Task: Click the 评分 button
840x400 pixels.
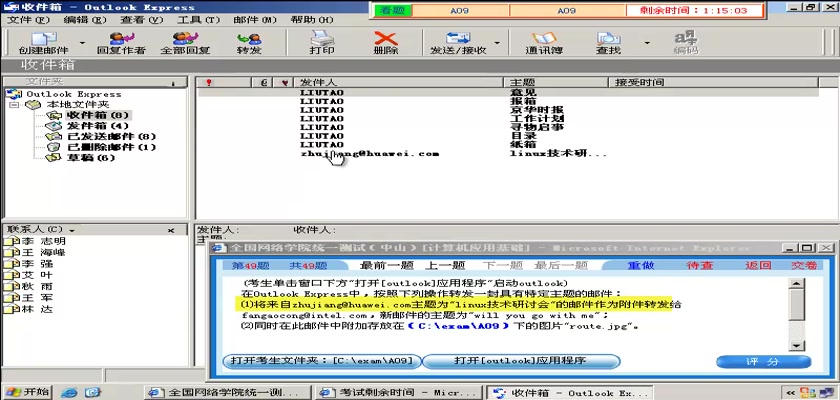Action: pos(763,362)
